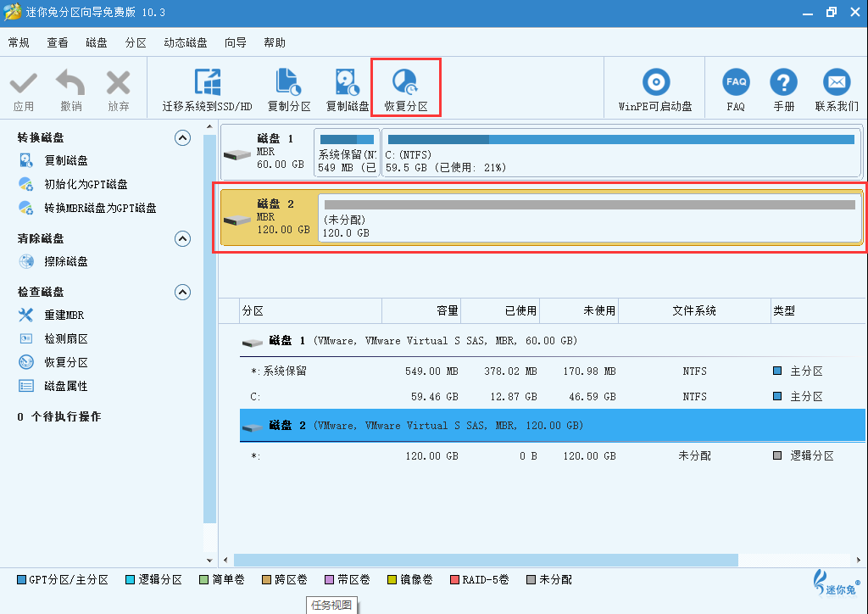Collapse the Clean Disk (清除磁盘) section

183,238
